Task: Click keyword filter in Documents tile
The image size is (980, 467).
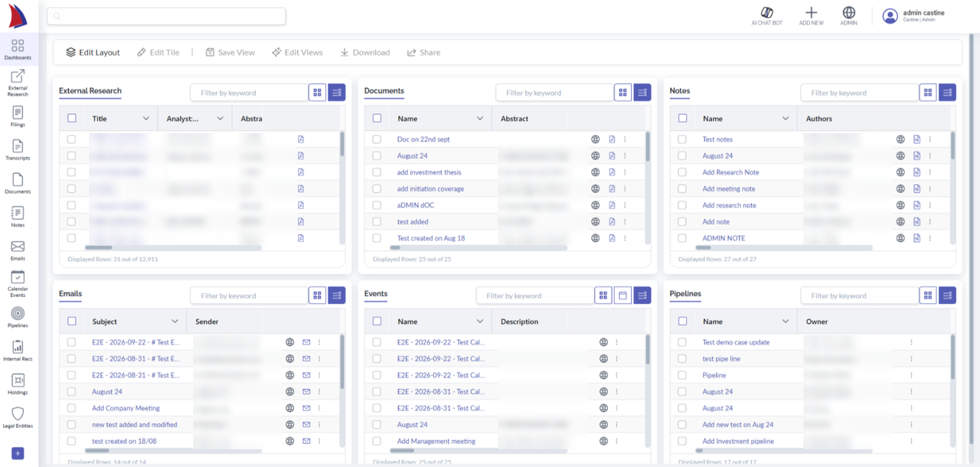Action: pos(554,93)
